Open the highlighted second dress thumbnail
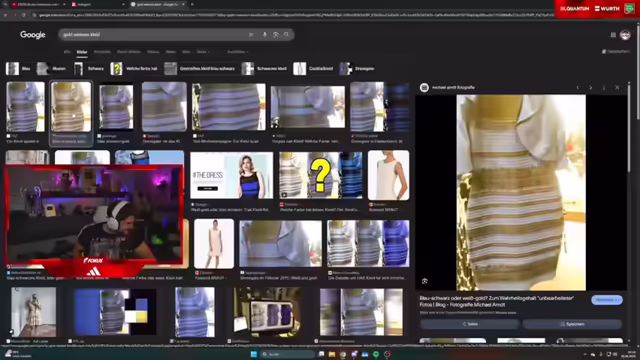Image resolution: width=640 pixels, height=360 pixels. pyautogui.click(x=71, y=107)
